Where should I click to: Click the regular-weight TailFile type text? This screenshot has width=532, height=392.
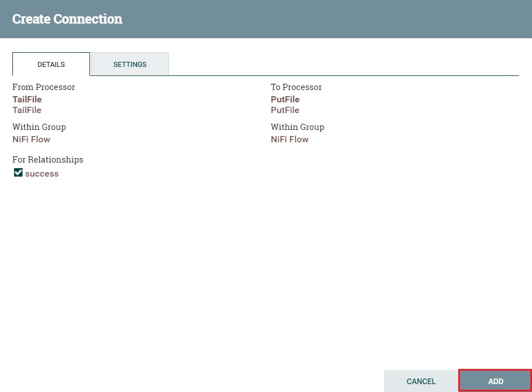[x=27, y=110]
